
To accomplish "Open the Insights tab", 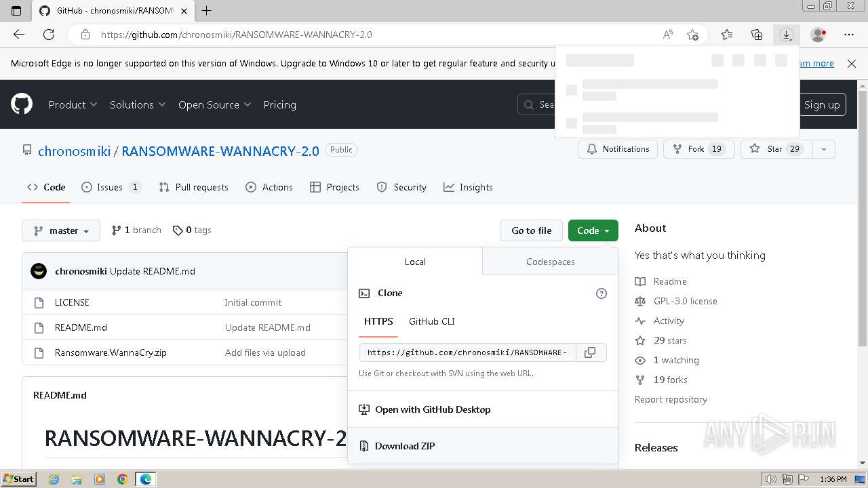I will [468, 187].
